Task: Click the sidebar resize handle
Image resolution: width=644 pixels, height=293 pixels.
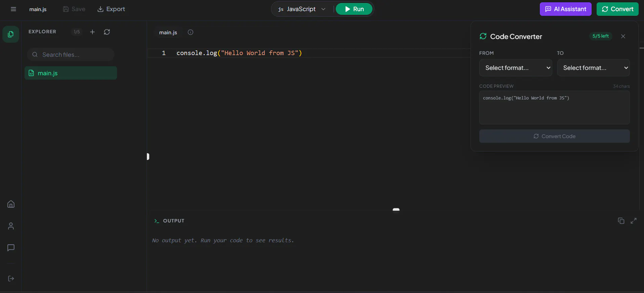Action: pos(148,157)
